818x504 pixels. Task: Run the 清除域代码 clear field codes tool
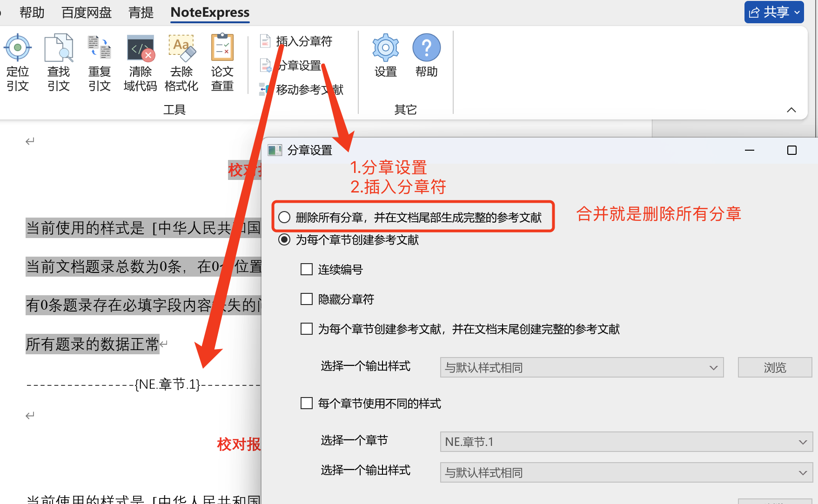point(140,62)
